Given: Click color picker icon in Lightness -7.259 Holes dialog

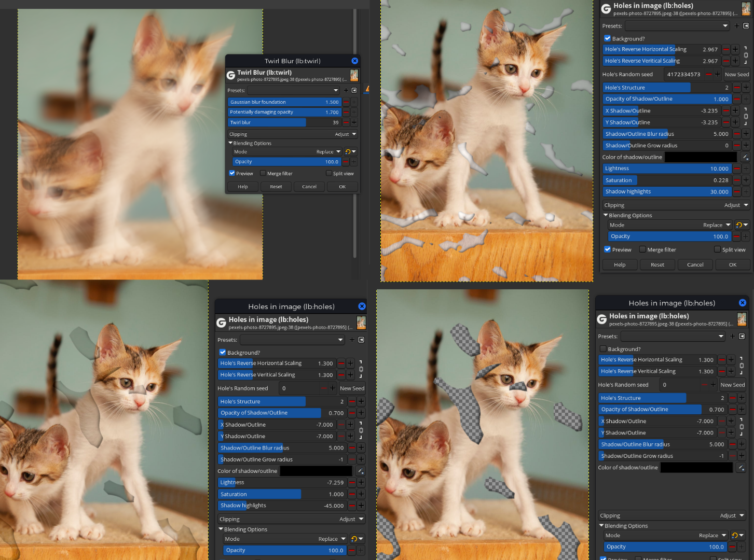Looking at the screenshot, I should click(361, 471).
